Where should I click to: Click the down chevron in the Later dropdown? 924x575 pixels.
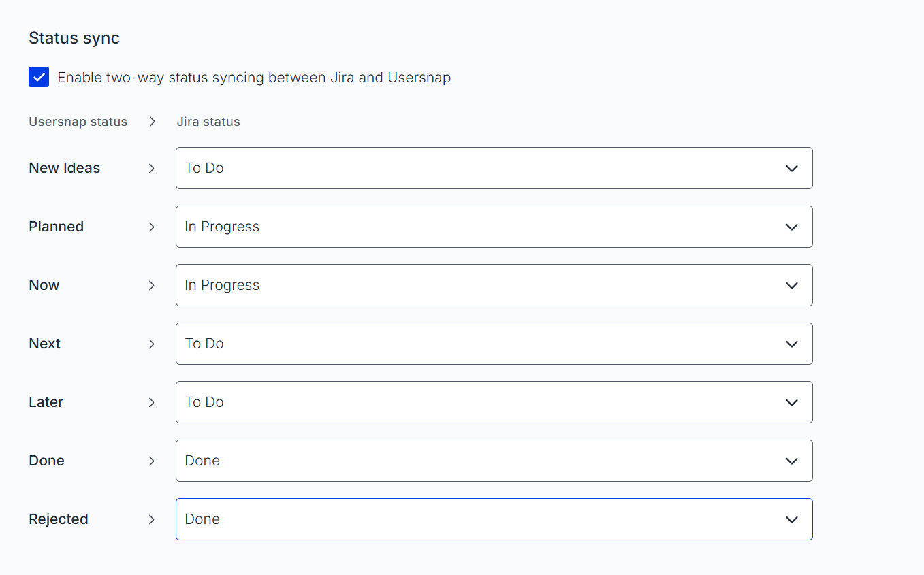pyautogui.click(x=791, y=402)
